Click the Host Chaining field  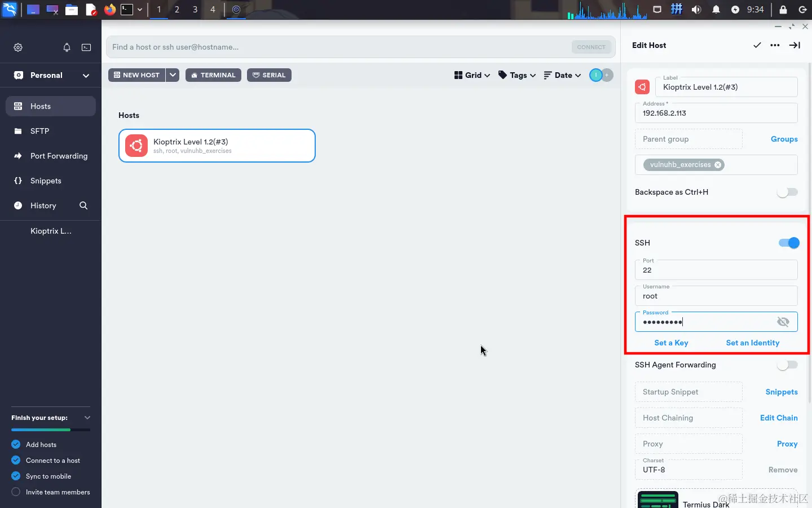click(689, 418)
